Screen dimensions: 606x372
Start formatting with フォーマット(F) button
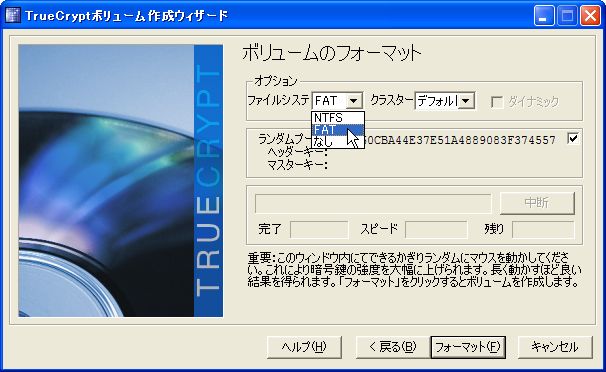[468, 347]
